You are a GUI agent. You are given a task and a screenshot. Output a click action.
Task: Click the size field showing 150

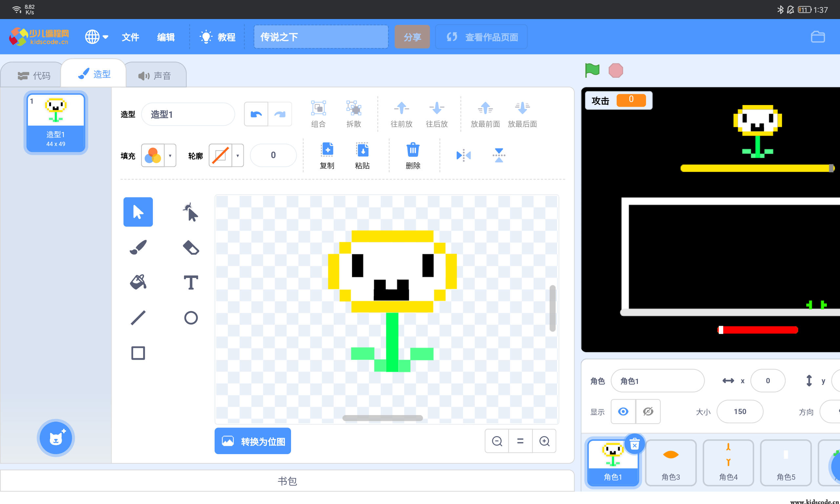tap(740, 411)
